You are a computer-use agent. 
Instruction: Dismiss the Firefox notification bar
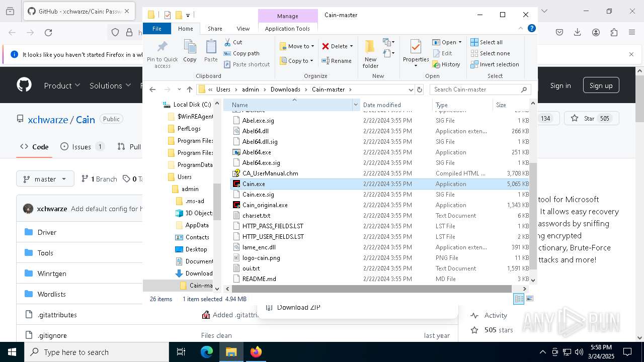[x=631, y=54]
